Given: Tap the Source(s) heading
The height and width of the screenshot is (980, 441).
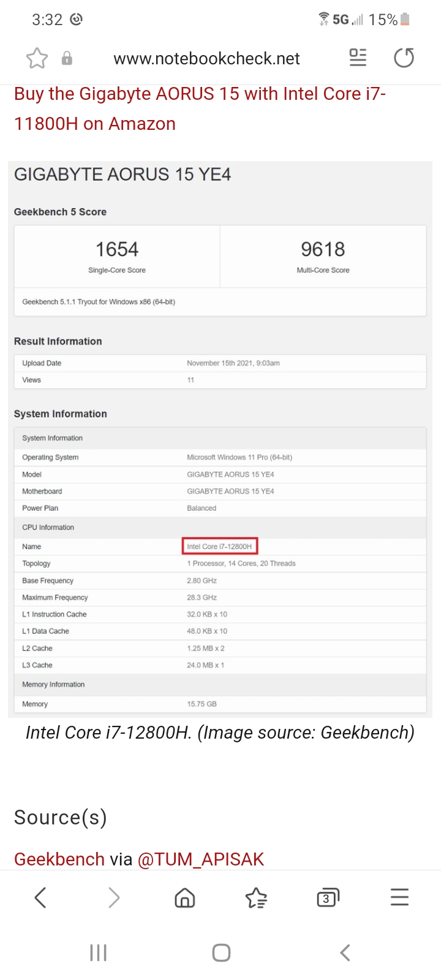Looking at the screenshot, I should [x=61, y=818].
